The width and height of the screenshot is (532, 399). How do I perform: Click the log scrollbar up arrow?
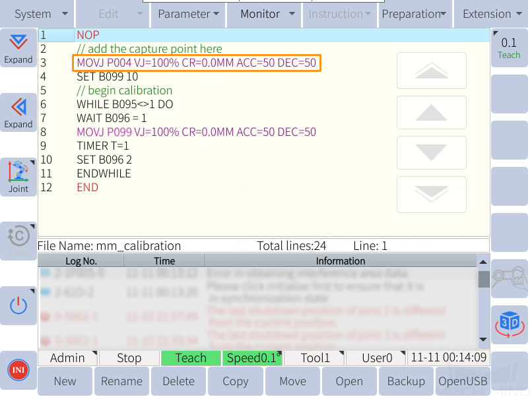pyautogui.click(x=483, y=262)
